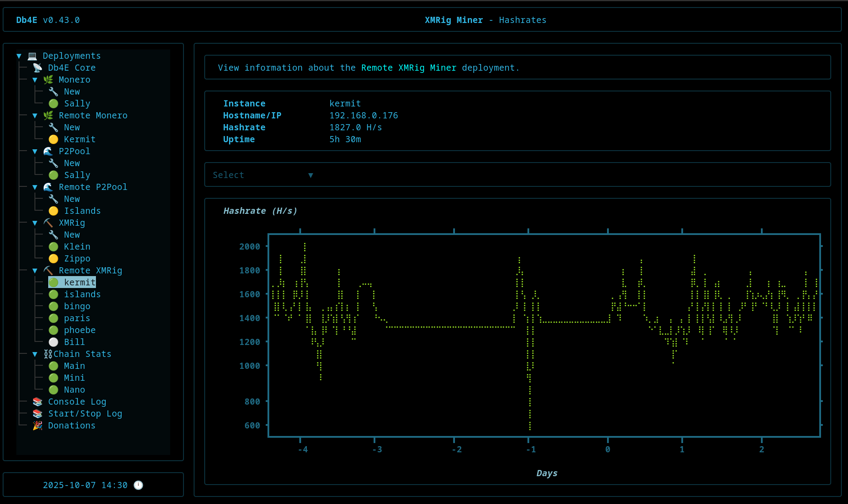Select the islands Remote XMRig deployment
This screenshot has height=504, width=848.
pyautogui.click(x=82, y=294)
